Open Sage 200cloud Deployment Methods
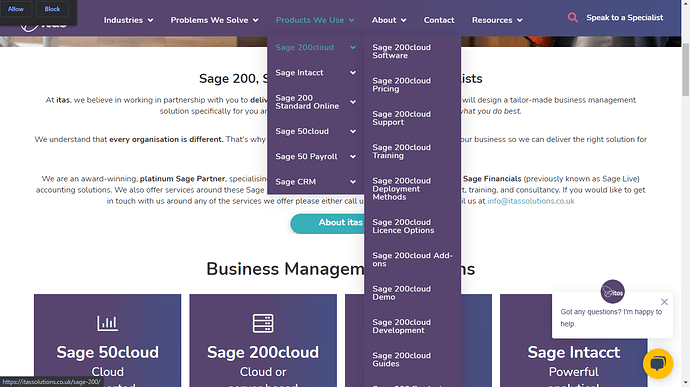The image size is (690, 387). click(x=402, y=189)
